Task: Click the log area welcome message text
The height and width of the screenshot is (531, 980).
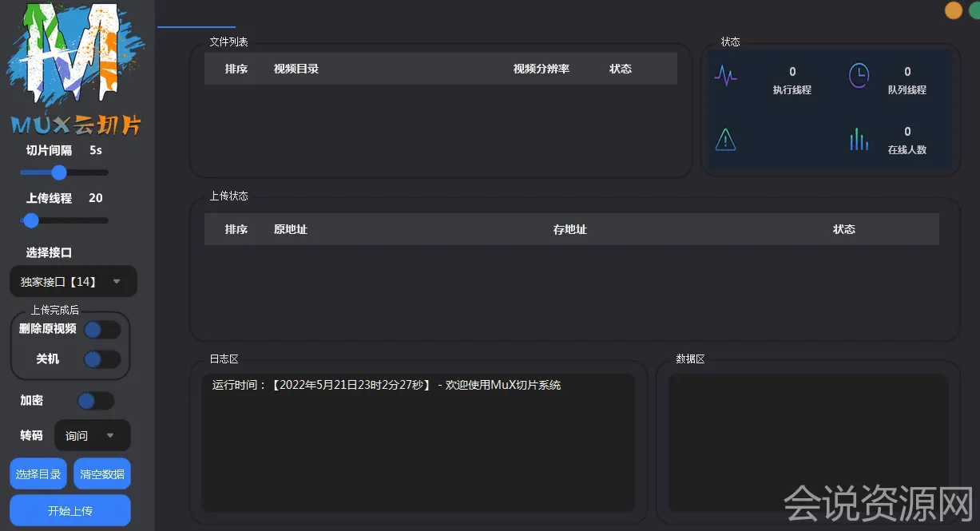Action: click(x=387, y=386)
